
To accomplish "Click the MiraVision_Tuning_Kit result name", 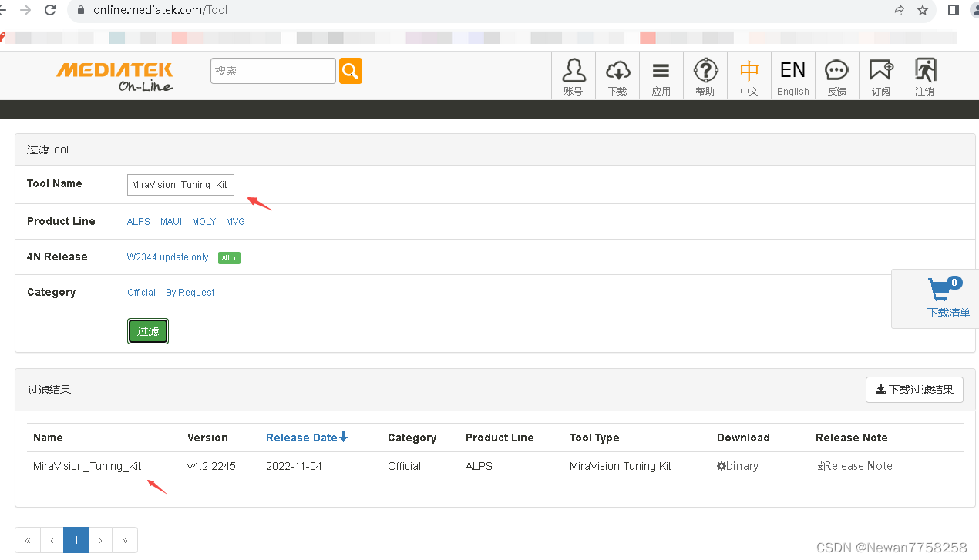I will coord(87,466).
